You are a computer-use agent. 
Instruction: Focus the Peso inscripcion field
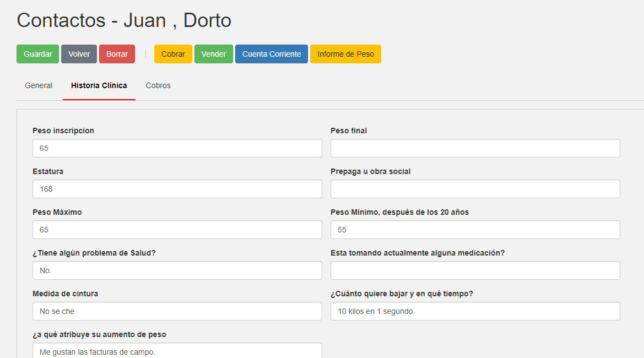coord(177,148)
